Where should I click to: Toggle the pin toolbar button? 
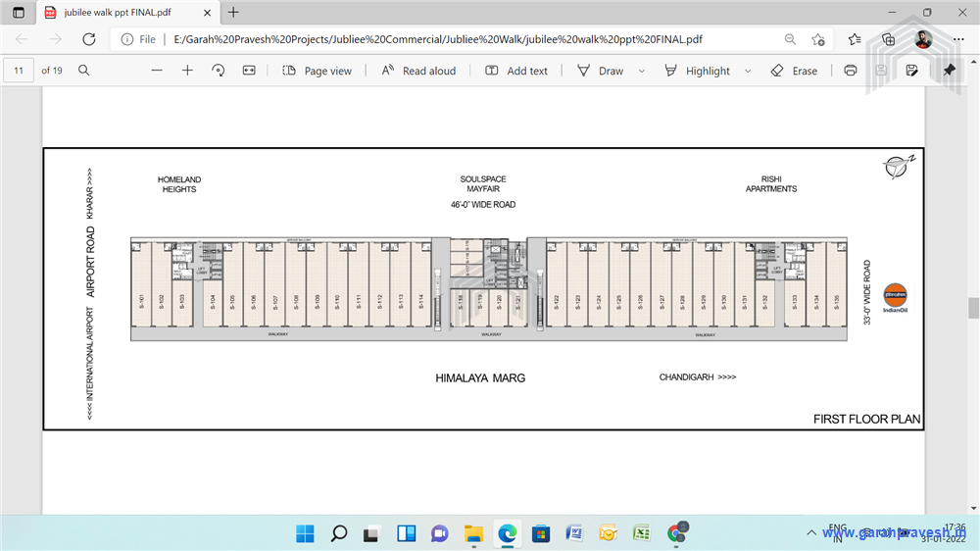pos(949,71)
